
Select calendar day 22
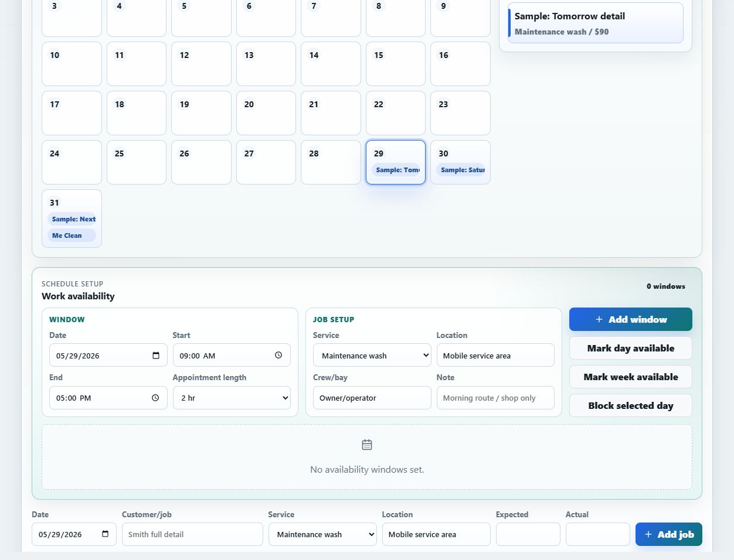point(396,113)
